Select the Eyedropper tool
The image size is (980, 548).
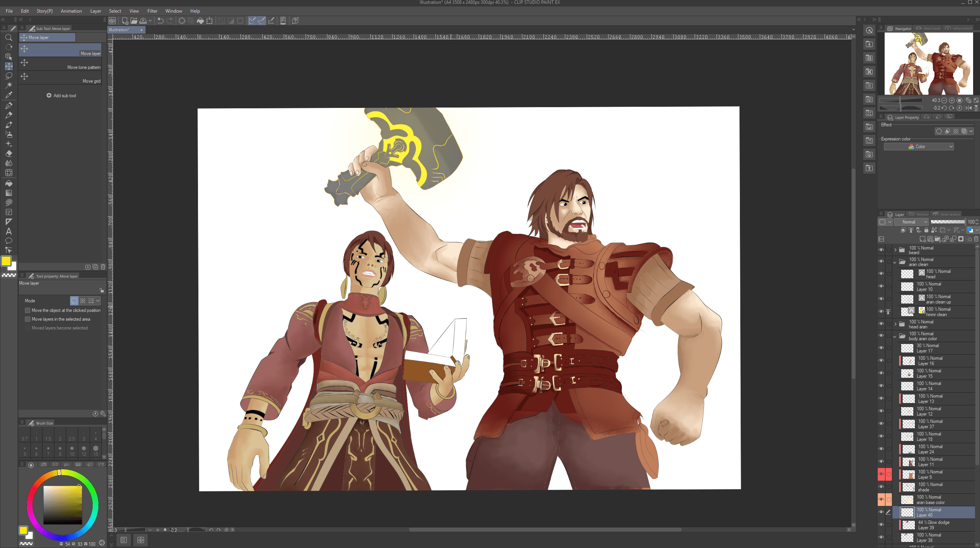click(x=8, y=95)
